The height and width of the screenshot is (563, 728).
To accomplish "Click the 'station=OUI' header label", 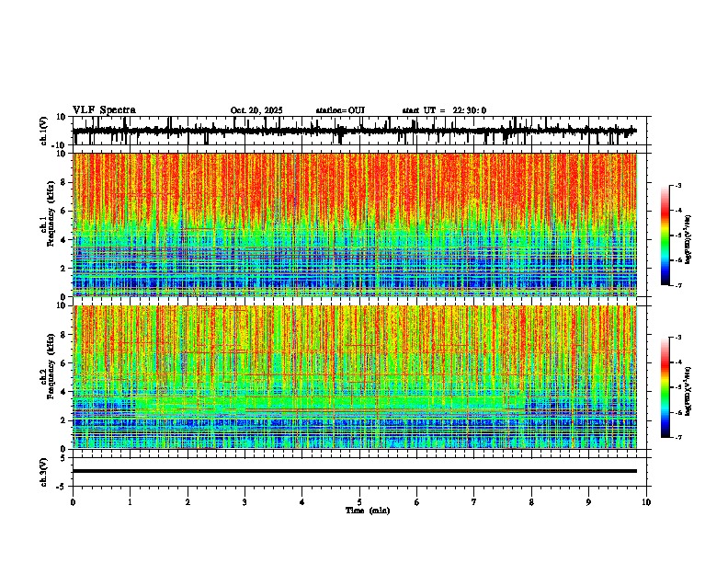I will click(340, 110).
